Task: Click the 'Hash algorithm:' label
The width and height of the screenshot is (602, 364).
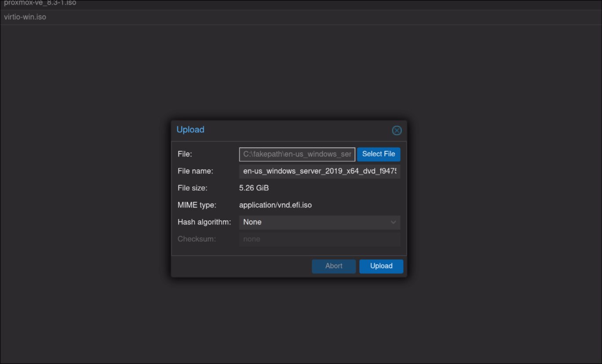Action: point(204,222)
